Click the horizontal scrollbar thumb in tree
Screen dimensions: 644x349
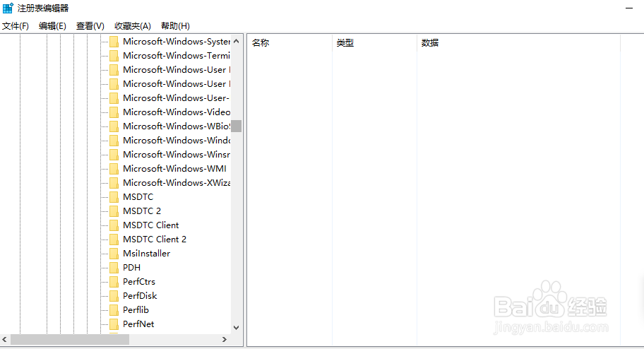pos(70,340)
